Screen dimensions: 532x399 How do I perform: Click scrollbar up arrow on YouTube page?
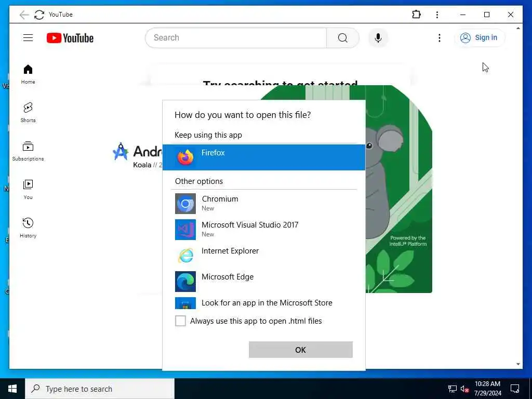pos(518,28)
